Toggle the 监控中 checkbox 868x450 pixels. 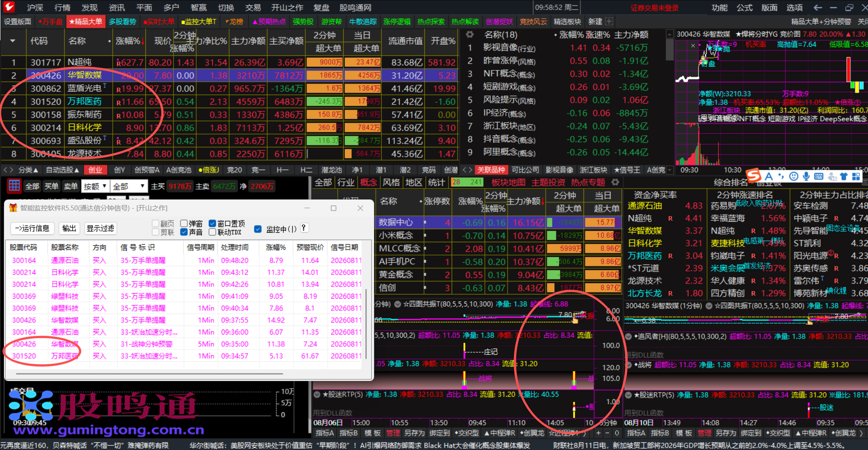click(258, 229)
